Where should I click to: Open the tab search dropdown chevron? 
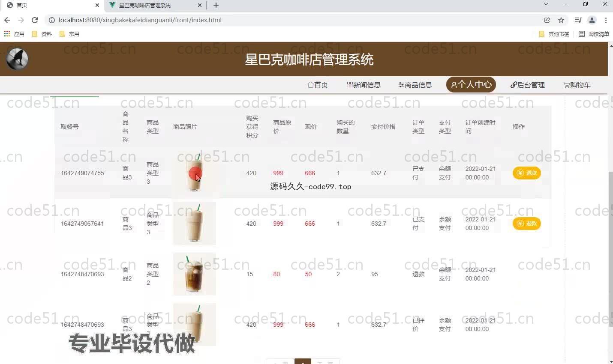(x=546, y=4)
